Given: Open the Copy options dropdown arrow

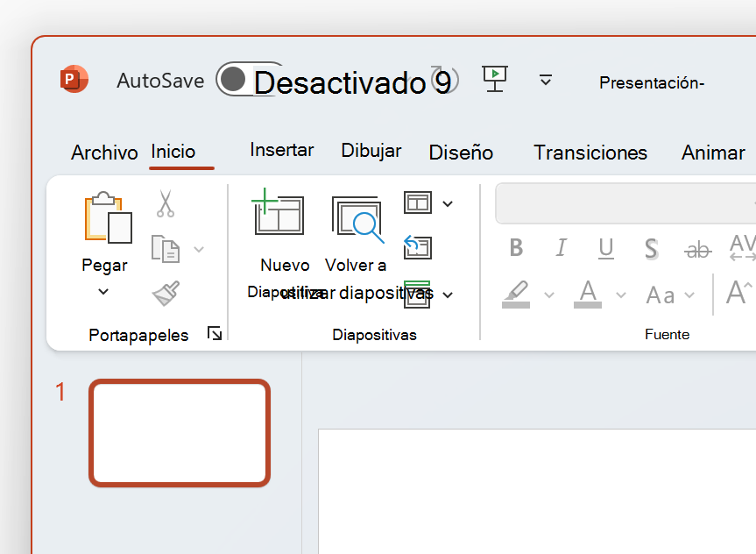Looking at the screenshot, I should pyautogui.click(x=199, y=250).
